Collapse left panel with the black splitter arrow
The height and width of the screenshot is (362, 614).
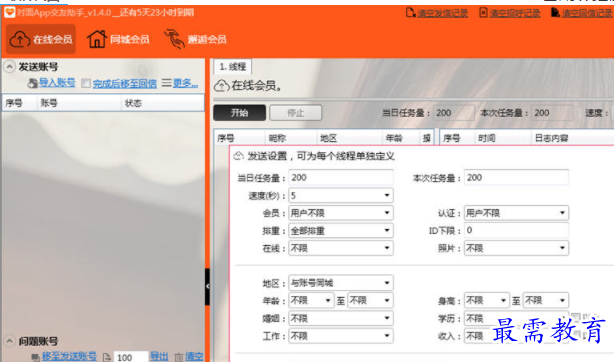point(208,286)
